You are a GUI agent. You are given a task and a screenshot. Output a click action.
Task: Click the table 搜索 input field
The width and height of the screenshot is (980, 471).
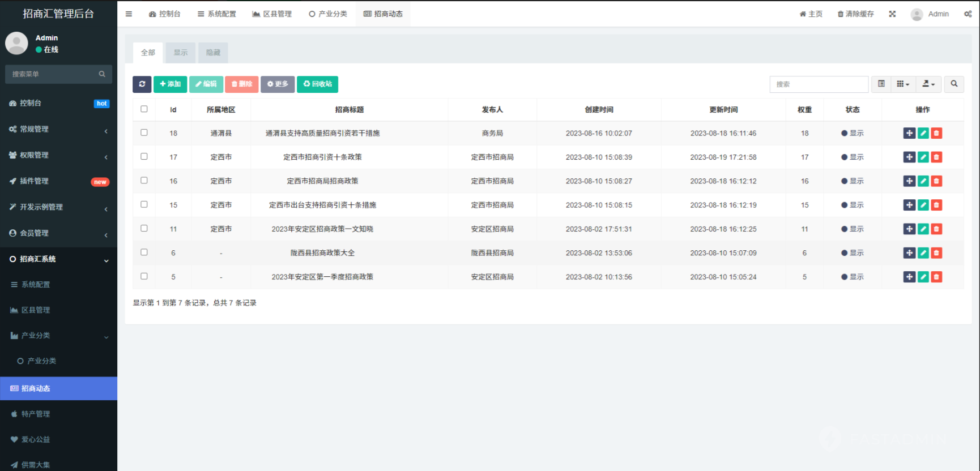819,84
